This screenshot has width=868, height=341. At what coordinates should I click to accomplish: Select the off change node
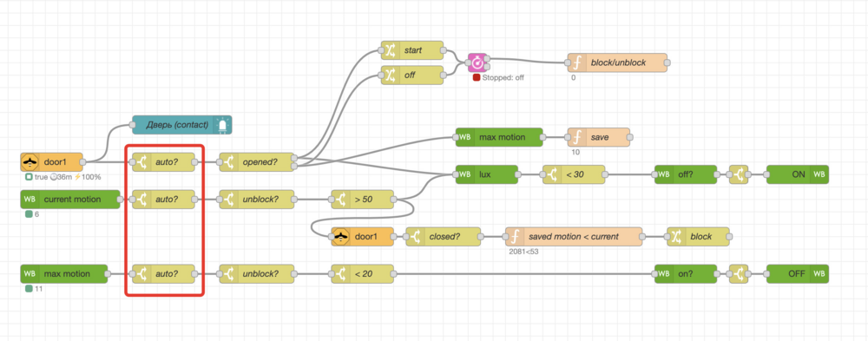(412, 75)
